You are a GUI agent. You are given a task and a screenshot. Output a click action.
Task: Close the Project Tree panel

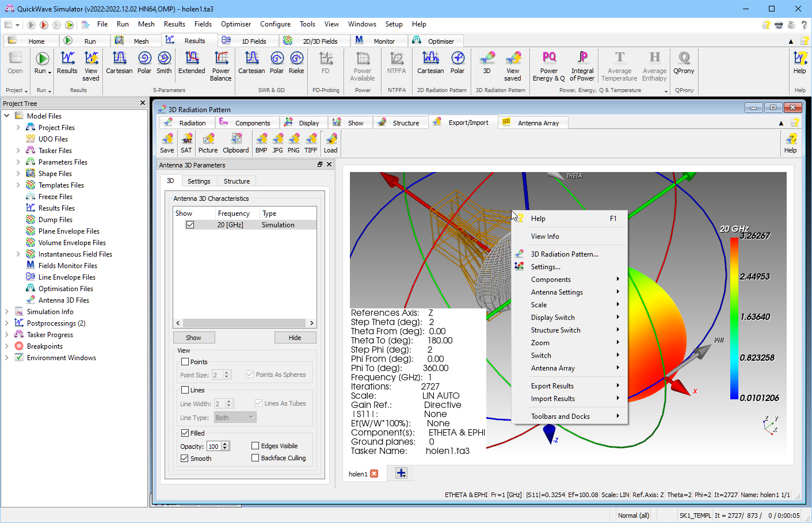(x=143, y=103)
